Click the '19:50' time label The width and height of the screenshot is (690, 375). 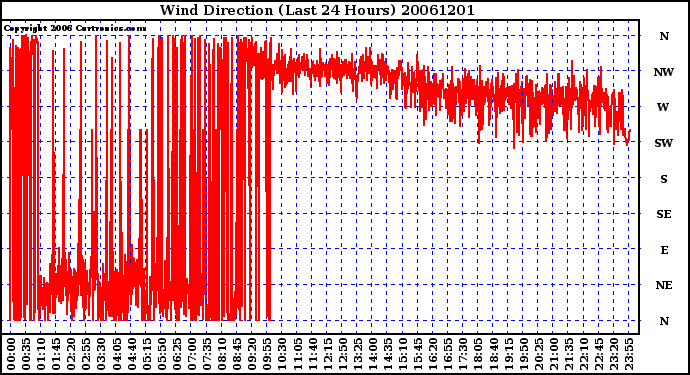tap(524, 354)
